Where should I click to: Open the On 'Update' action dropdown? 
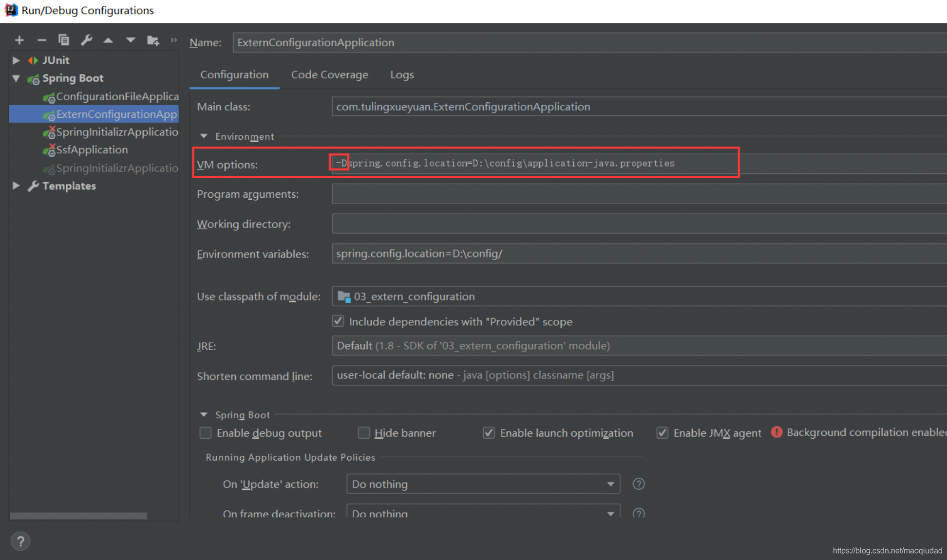coord(483,484)
